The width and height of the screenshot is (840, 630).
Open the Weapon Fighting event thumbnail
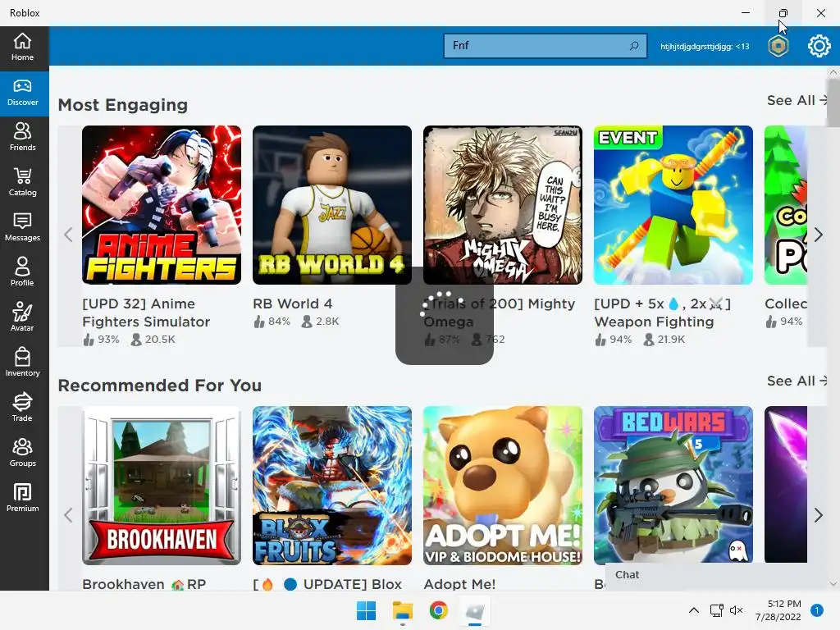tap(673, 205)
